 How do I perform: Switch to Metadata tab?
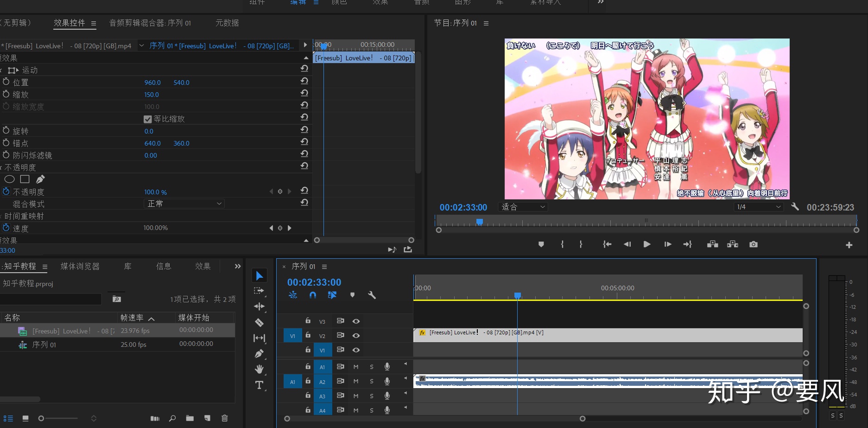click(227, 23)
